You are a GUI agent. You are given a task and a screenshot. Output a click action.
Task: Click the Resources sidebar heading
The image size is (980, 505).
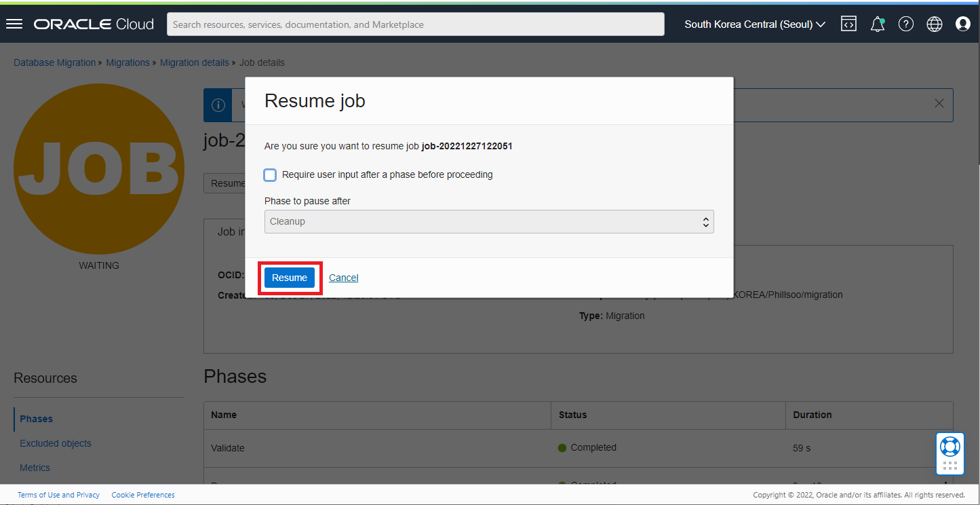tap(45, 378)
